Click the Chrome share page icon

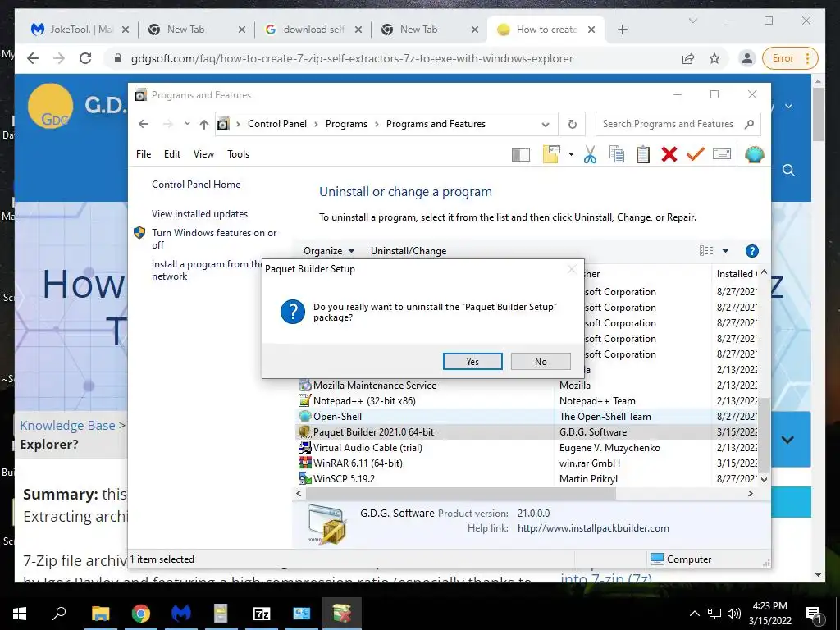[688, 58]
